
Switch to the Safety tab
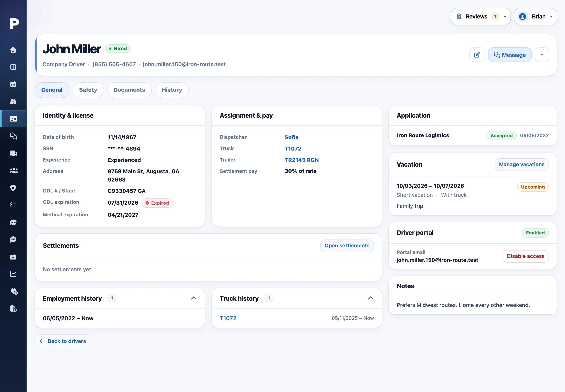pyautogui.click(x=88, y=90)
